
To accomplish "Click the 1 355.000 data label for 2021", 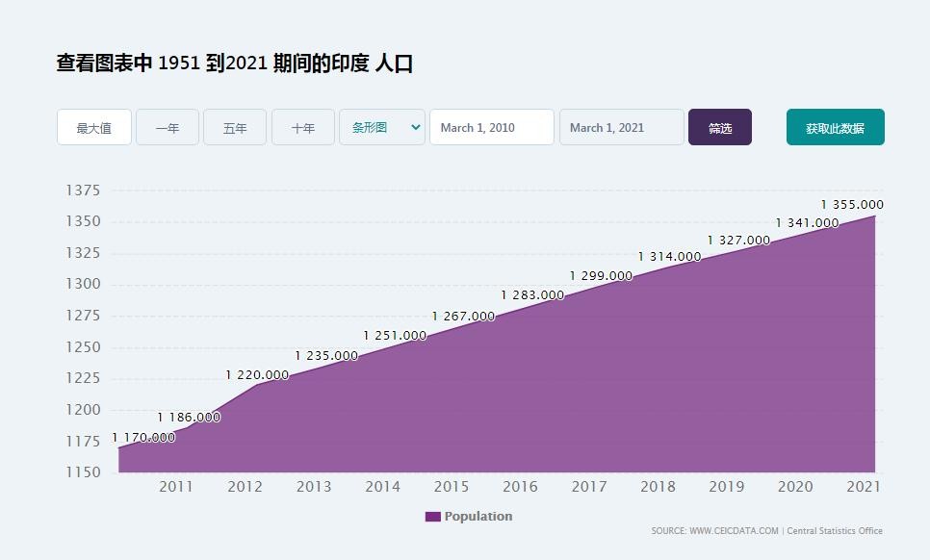I will tap(852, 205).
